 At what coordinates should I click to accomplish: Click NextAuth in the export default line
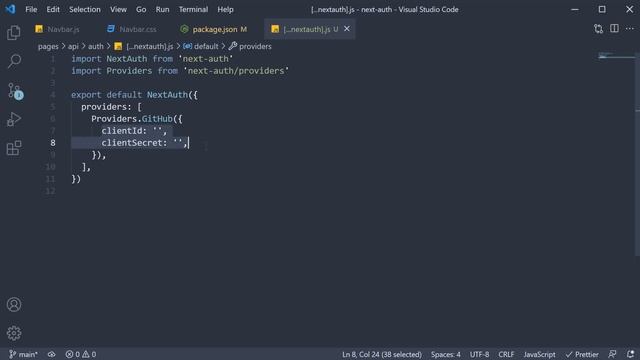tap(167, 95)
